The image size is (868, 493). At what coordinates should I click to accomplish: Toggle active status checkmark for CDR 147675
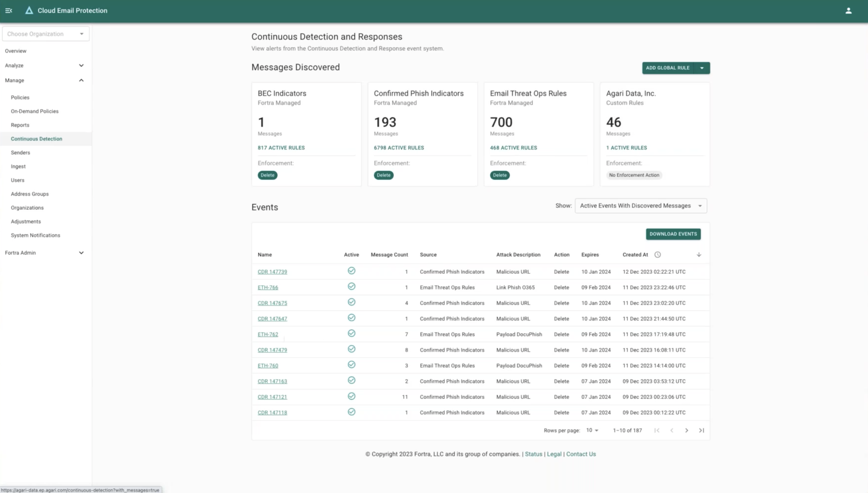point(352,302)
